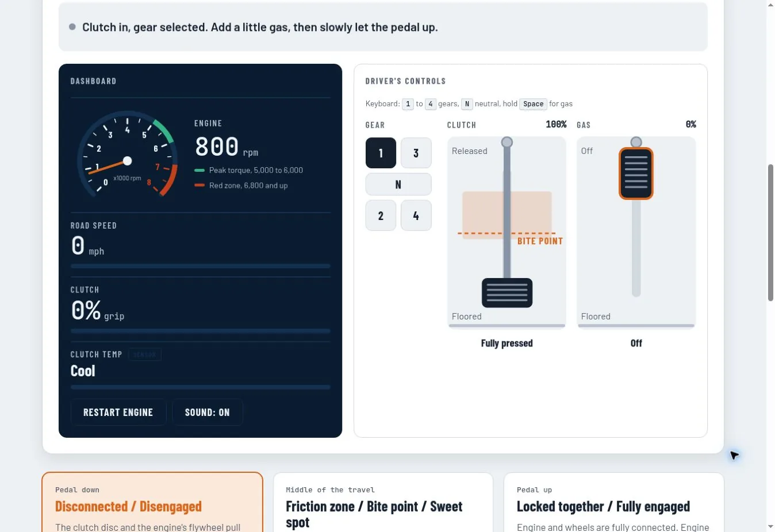Image resolution: width=775 pixels, height=532 pixels.
Task: Click the scrollbar down arrow
Action: pyautogui.click(x=770, y=527)
